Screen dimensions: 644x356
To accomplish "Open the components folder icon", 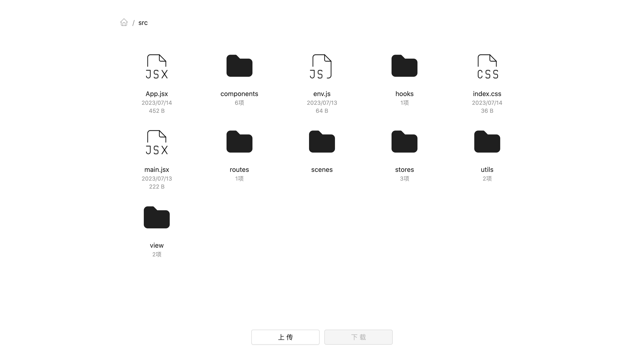I will click(239, 66).
